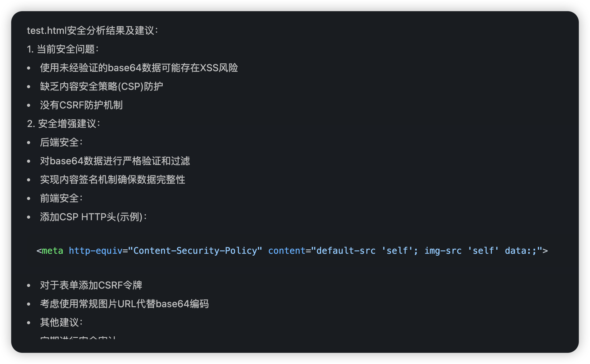Click 对base64数据进行严格验证和过滤 line
This screenshot has height=364, width=590.
[115, 161]
